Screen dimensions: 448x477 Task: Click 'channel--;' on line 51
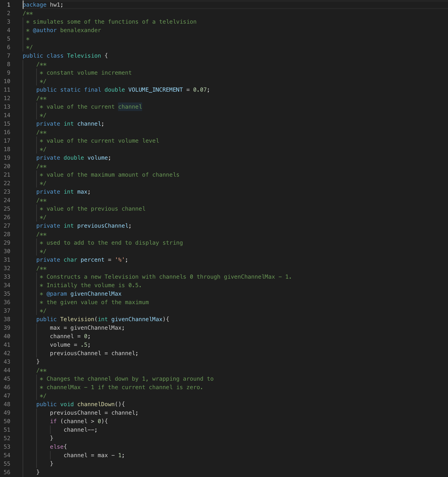pos(80,430)
